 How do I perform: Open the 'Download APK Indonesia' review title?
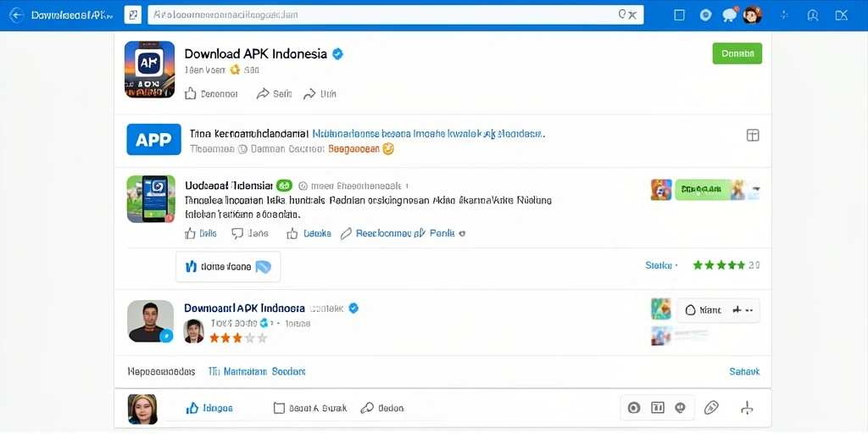click(245, 308)
